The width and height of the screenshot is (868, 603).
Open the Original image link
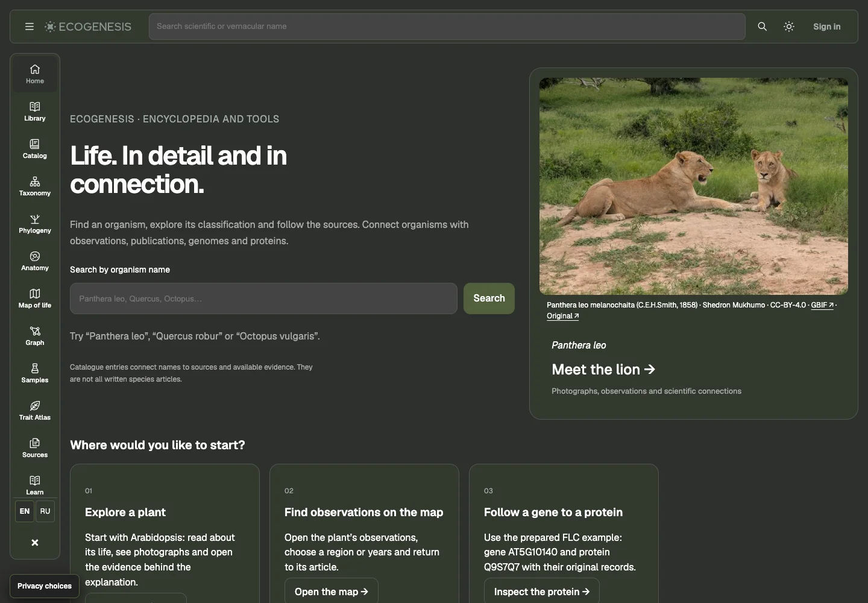tap(562, 316)
